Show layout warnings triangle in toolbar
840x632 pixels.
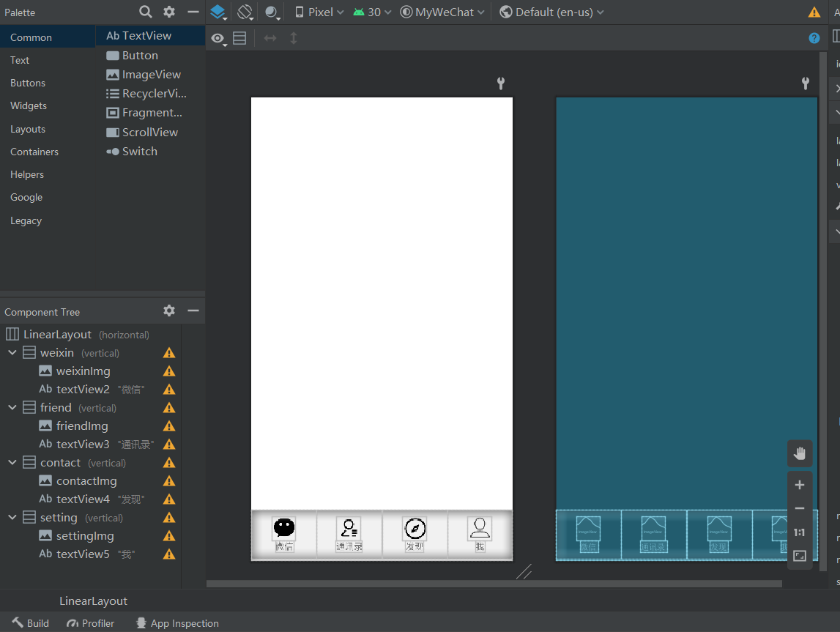[x=814, y=12]
